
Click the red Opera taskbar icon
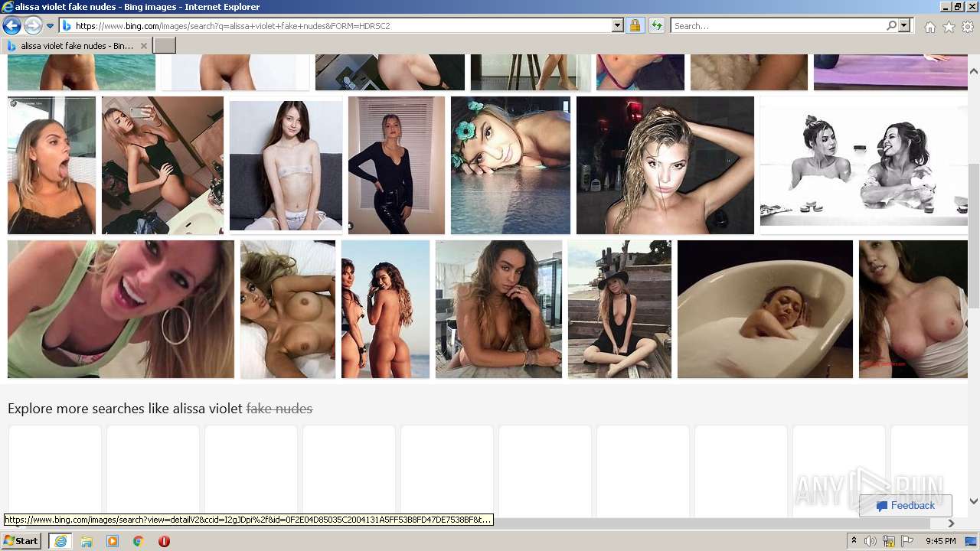[164, 541]
